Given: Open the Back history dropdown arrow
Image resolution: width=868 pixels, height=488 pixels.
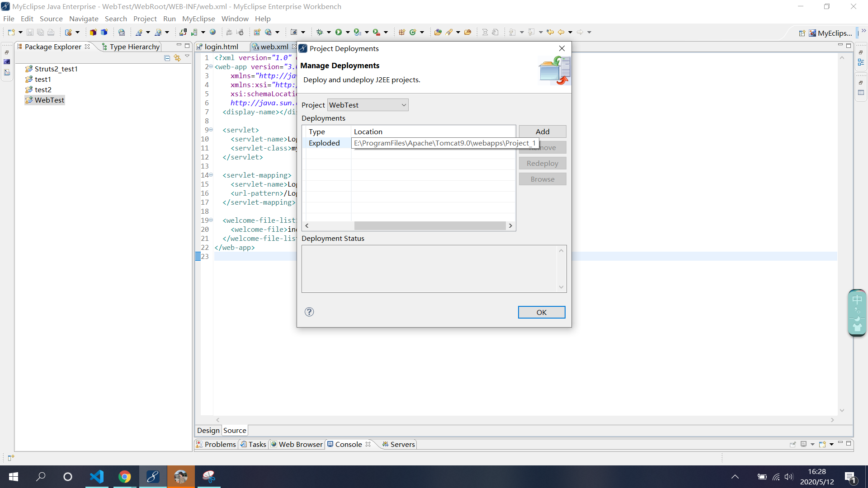Looking at the screenshot, I should pyautogui.click(x=570, y=32).
